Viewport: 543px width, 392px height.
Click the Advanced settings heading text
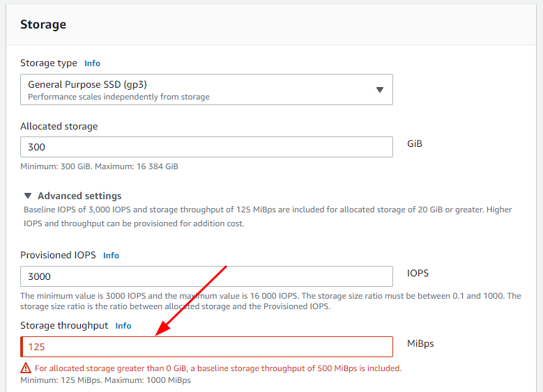point(79,196)
